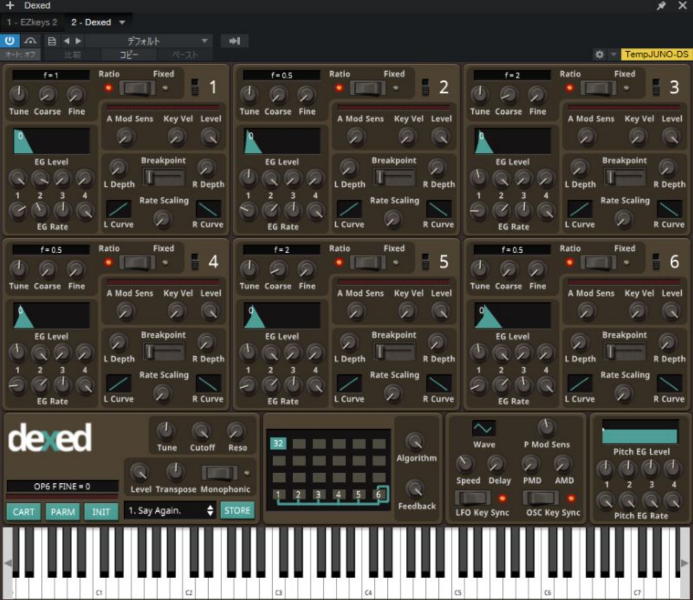This screenshot has height=600, width=693.
Task: Click the Cutoff knob
Action: coord(202,431)
